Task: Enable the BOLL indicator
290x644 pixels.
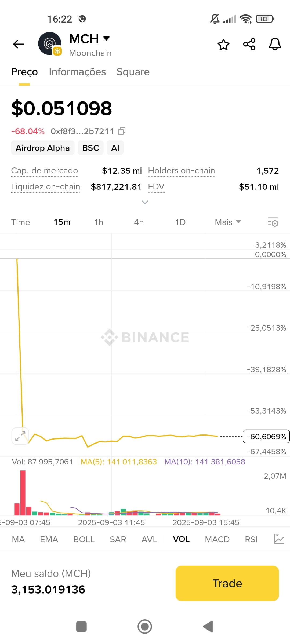Action: [x=84, y=539]
